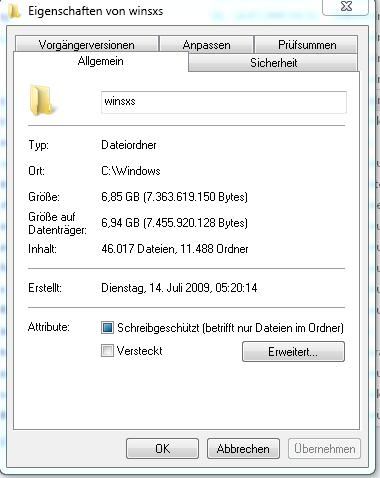The image size is (380, 478).
Task: Enable the Versteckt checkbox
Action: pos(107,351)
